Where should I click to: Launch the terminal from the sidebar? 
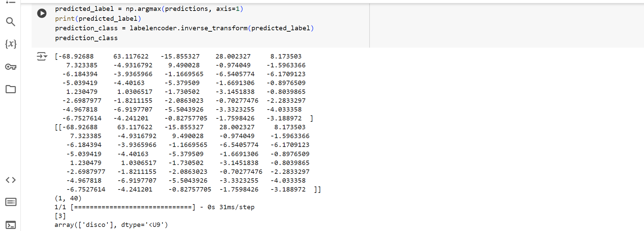[11, 225]
